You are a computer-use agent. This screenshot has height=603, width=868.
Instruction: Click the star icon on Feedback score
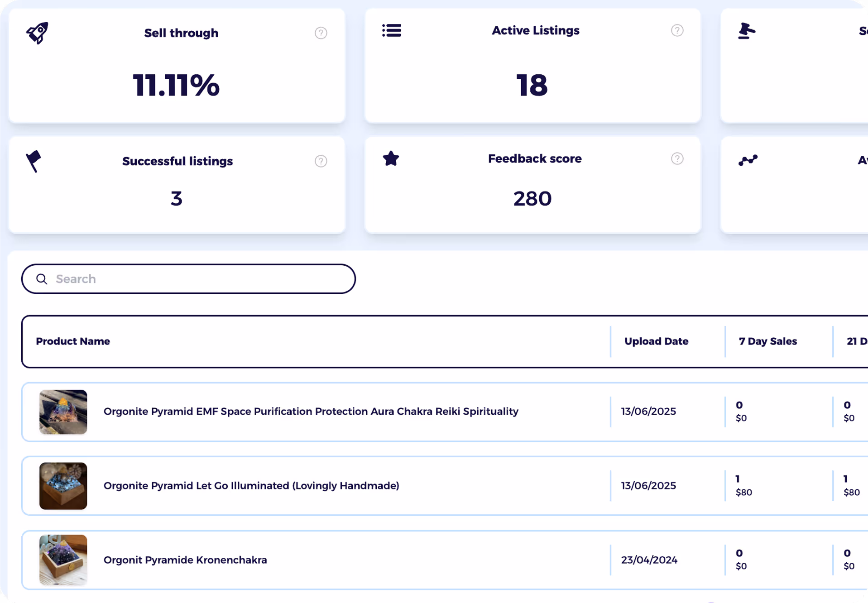(391, 158)
